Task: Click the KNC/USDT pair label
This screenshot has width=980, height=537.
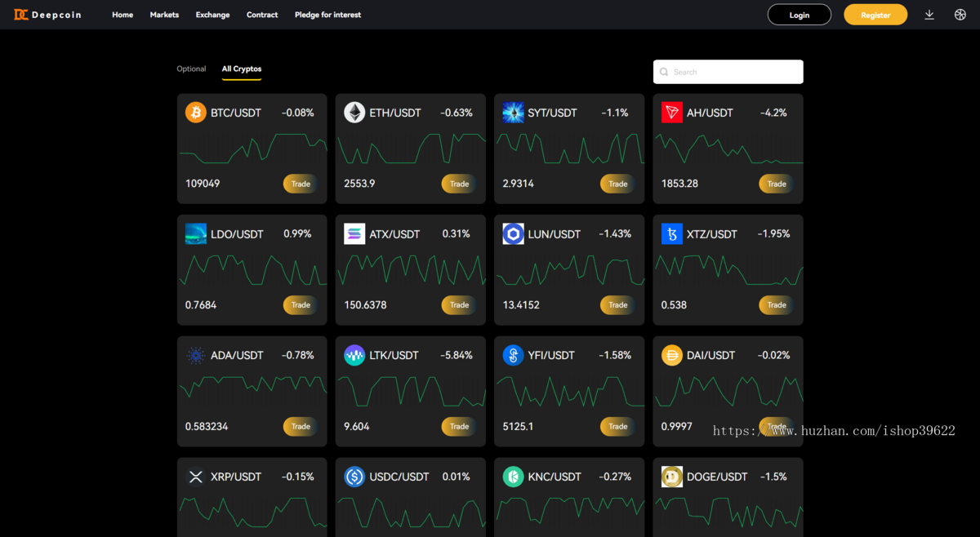Action: coord(555,477)
